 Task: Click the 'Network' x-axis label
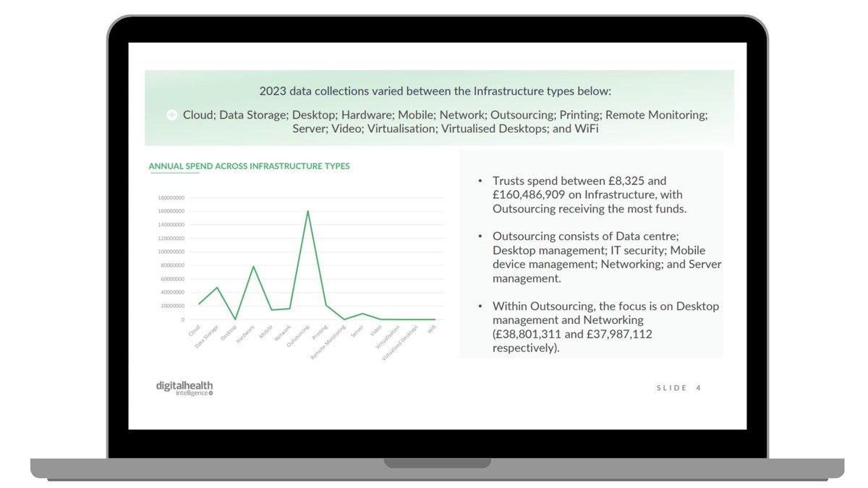tap(283, 333)
